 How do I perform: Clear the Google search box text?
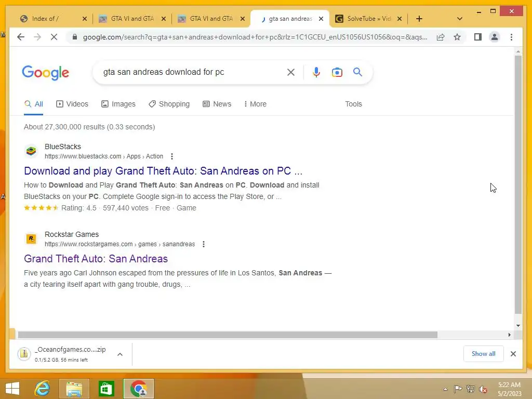291,72
